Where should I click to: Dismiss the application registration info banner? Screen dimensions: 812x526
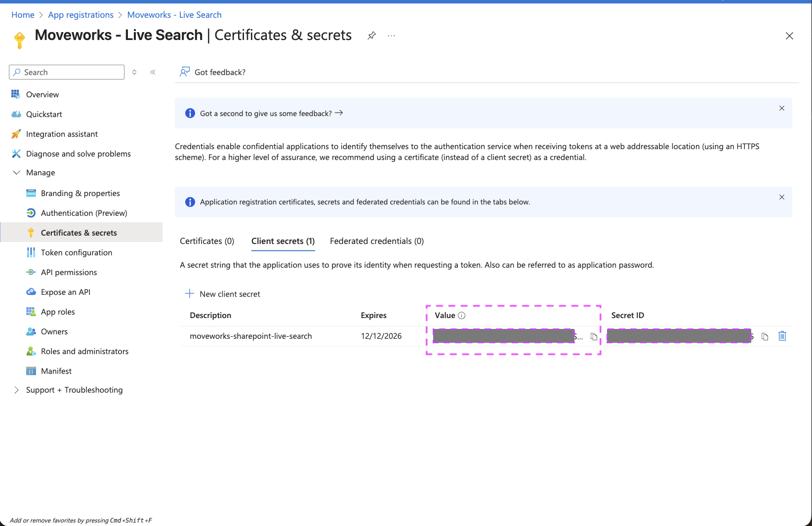pyautogui.click(x=782, y=197)
